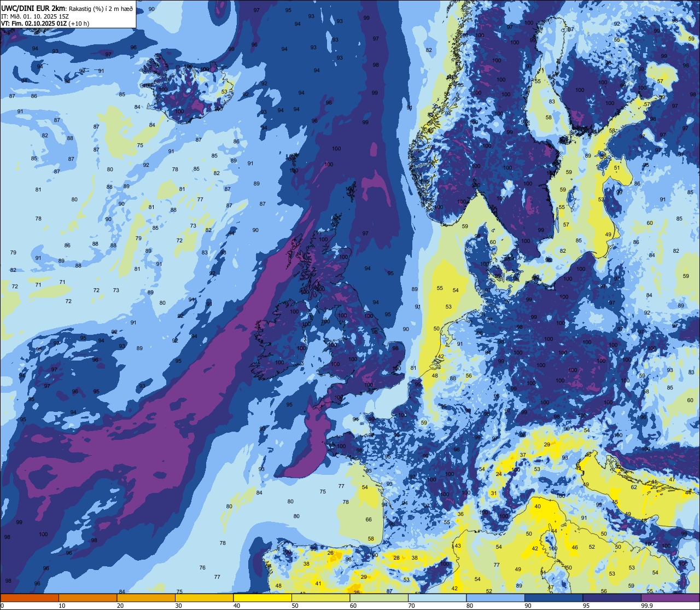This screenshot has height=610, width=700.
Task: Select the legend tick label "30"
Action: point(178,606)
